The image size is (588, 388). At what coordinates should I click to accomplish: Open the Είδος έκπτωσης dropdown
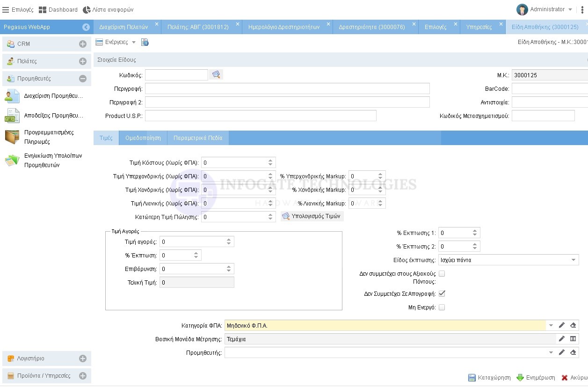coord(573,260)
